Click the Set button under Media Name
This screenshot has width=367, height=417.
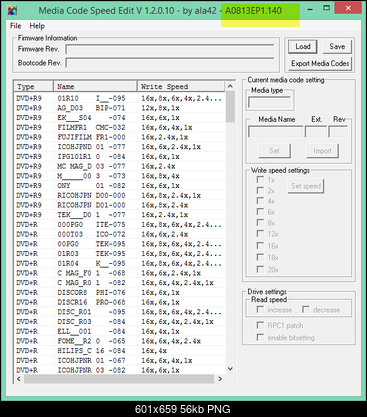tap(274, 151)
